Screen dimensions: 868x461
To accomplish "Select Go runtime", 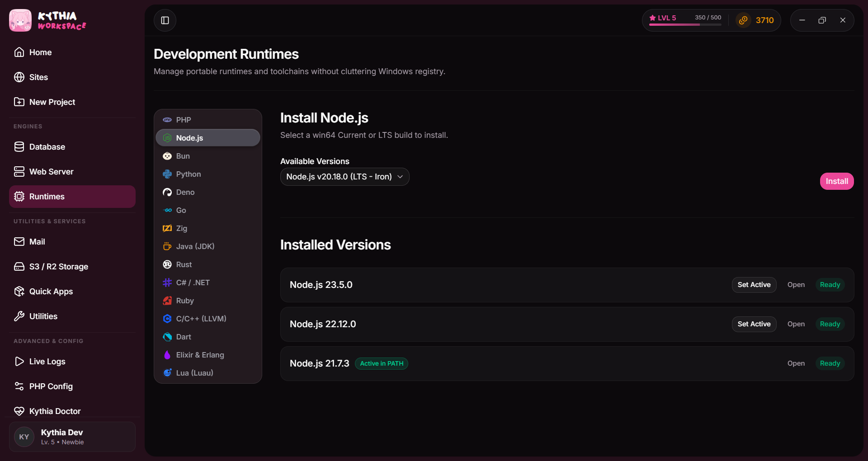I will (x=208, y=210).
